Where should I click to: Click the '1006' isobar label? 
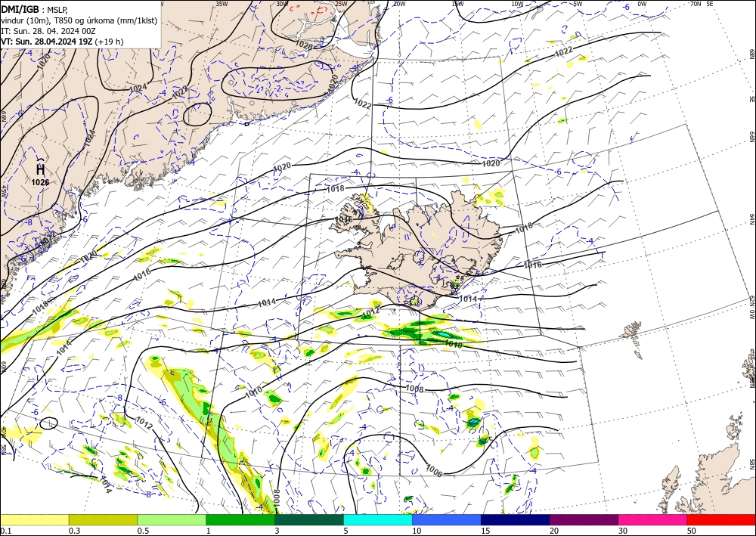click(434, 471)
